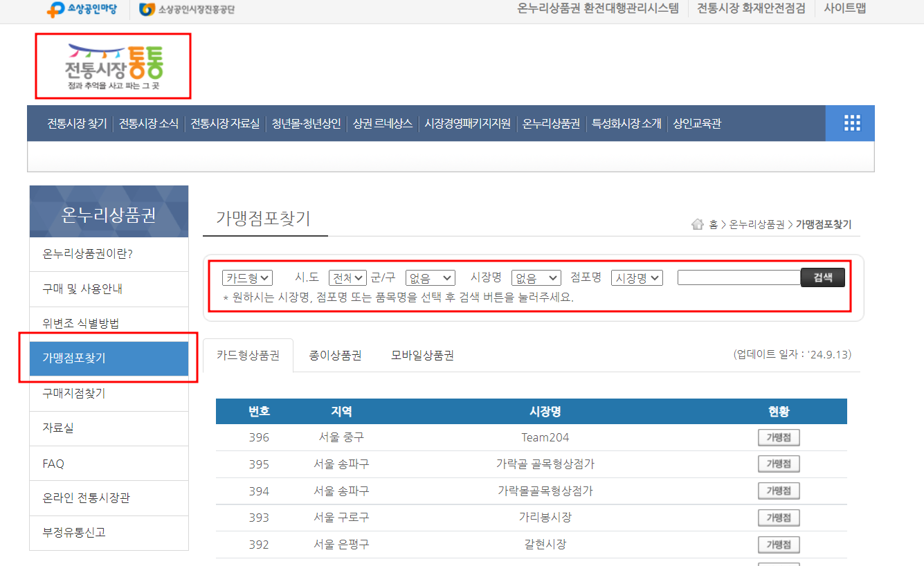Expand the 시장명 market dropdown
This screenshot has height=566, width=924.
pyautogui.click(x=536, y=277)
